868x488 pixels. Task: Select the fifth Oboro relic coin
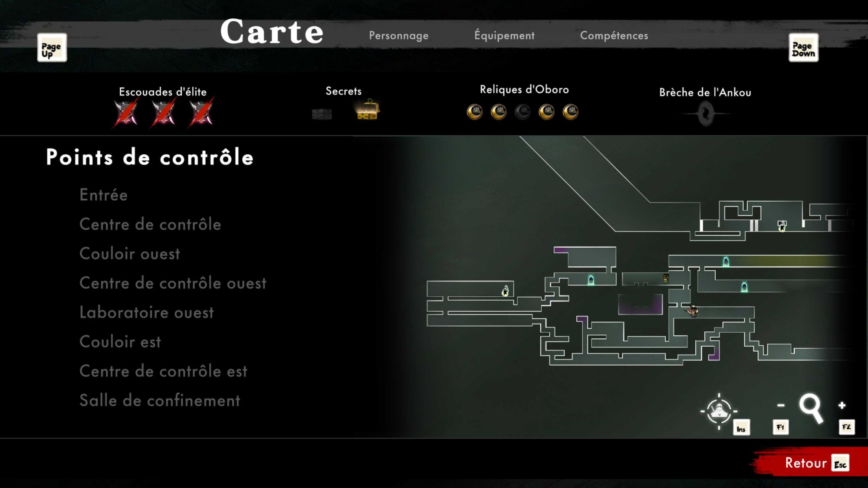(x=570, y=112)
